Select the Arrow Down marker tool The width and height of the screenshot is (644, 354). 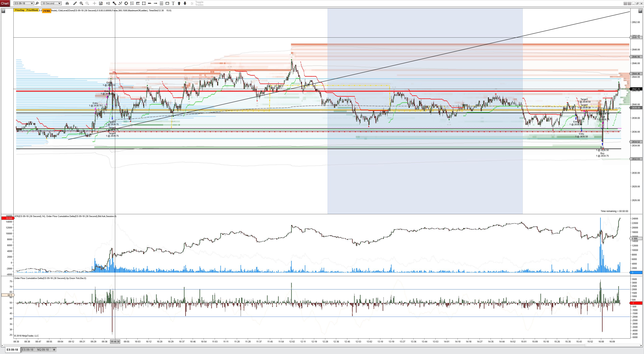point(185,3)
